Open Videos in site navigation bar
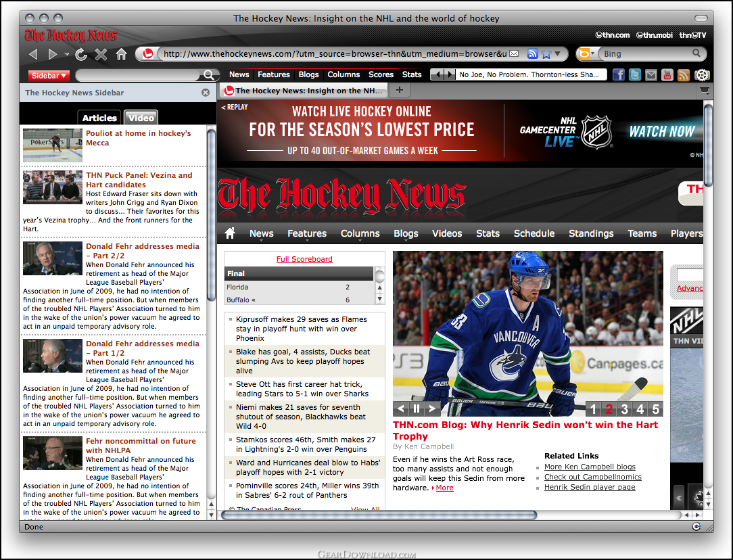 447,233
